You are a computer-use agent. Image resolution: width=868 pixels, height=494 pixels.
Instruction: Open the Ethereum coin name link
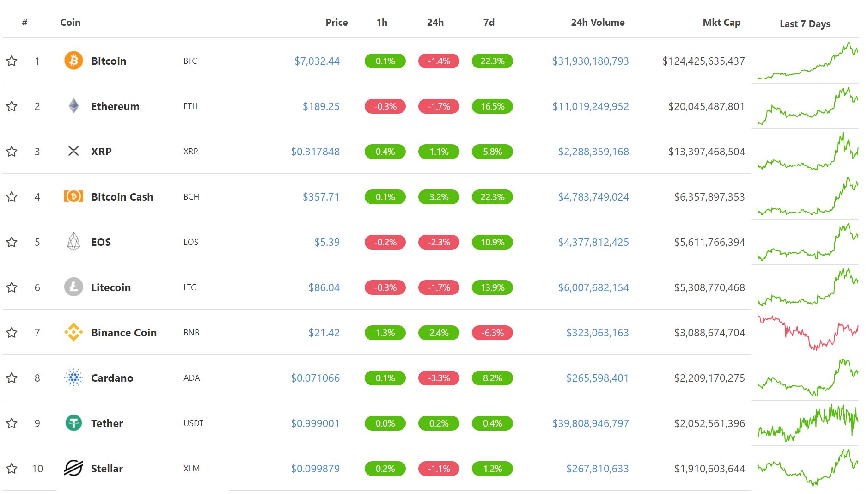click(115, 106)
